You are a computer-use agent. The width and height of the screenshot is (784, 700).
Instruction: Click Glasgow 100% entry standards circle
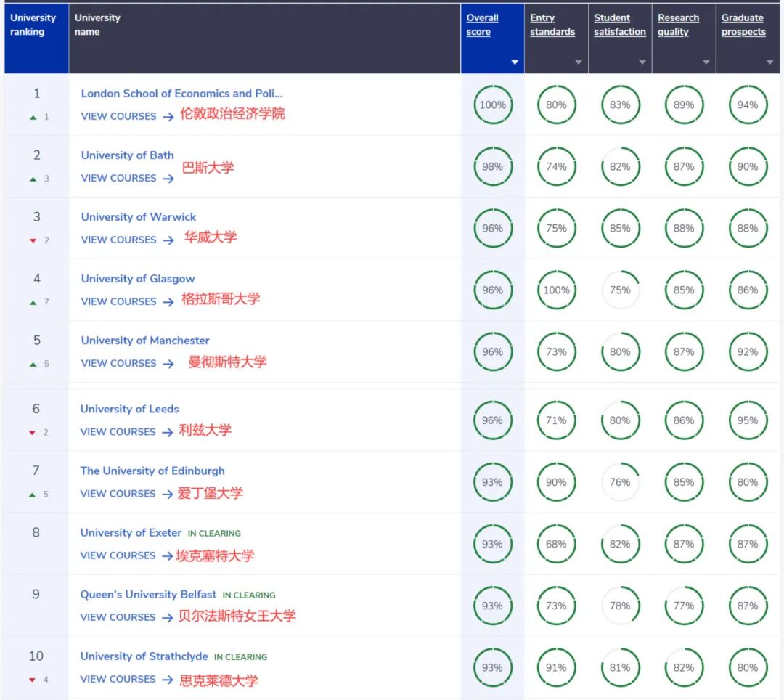[x=556, y=290]
